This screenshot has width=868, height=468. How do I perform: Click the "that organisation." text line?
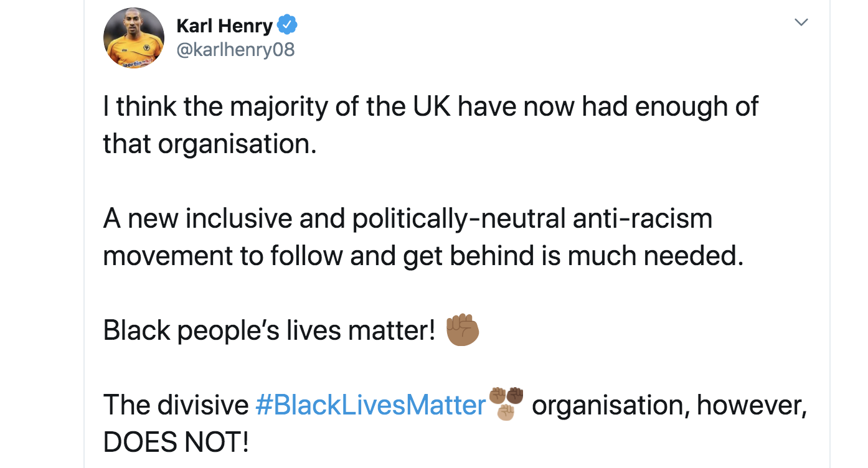point(210,144)
